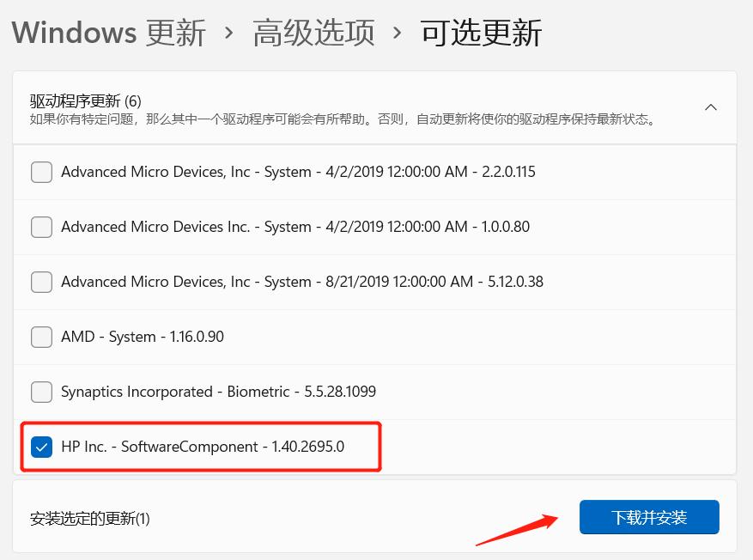Uncheck the HP Inc. SoftwareComponent update
753x560 pixels.
click(41, 447)
